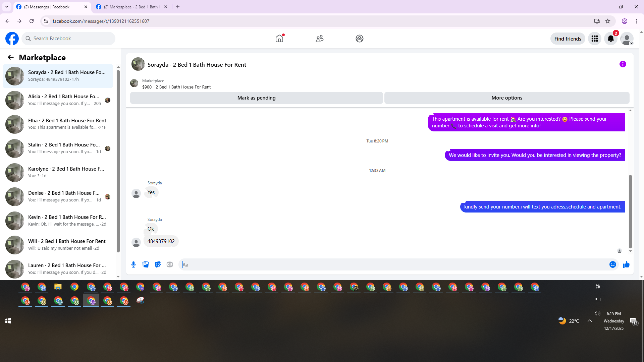Open Chrome tab search dropdown arrow

click(x=6, y=7)
